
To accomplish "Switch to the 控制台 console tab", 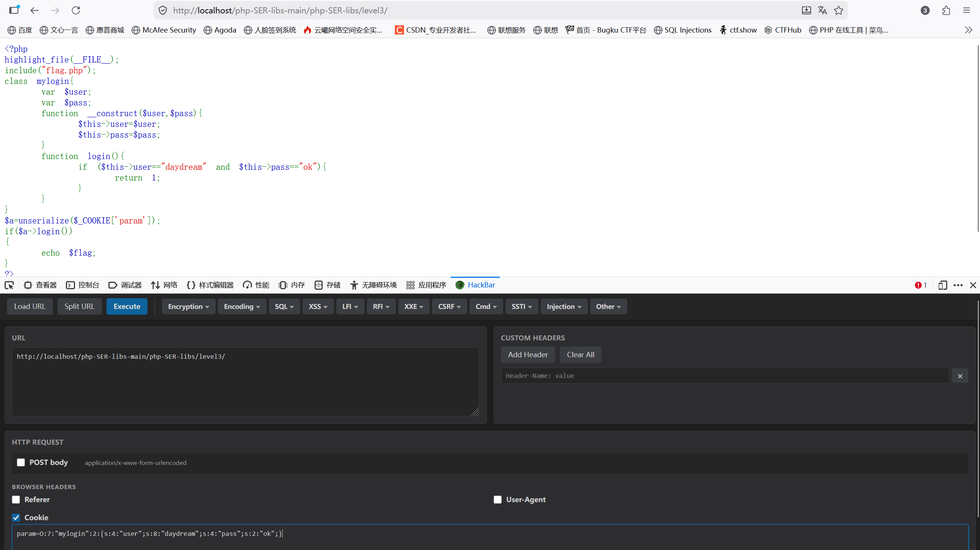I will pos(83,285).
